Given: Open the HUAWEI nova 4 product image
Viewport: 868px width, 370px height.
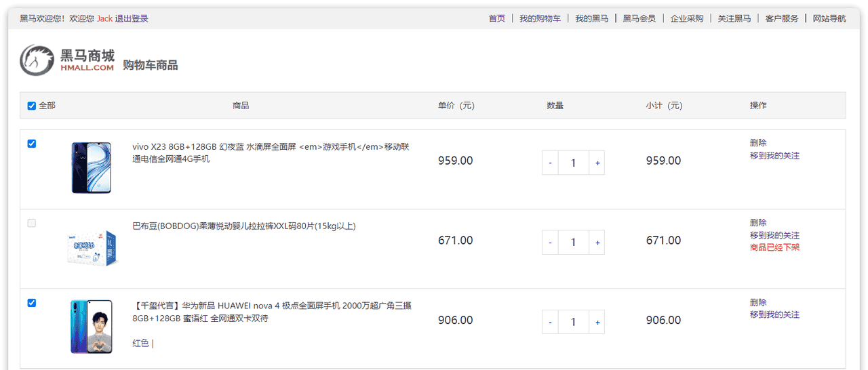Looking at the screenshot, I should (91, 327).
